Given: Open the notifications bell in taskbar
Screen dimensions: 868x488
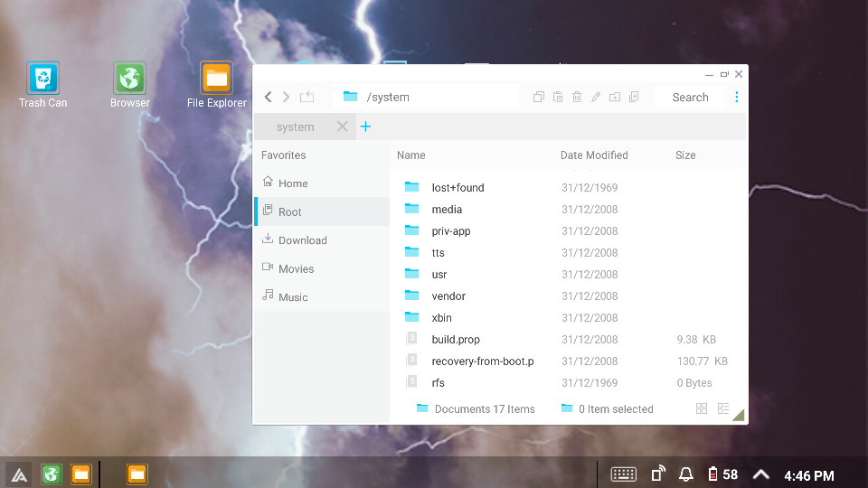Looking at the screenshot, I should pos(686,474).
